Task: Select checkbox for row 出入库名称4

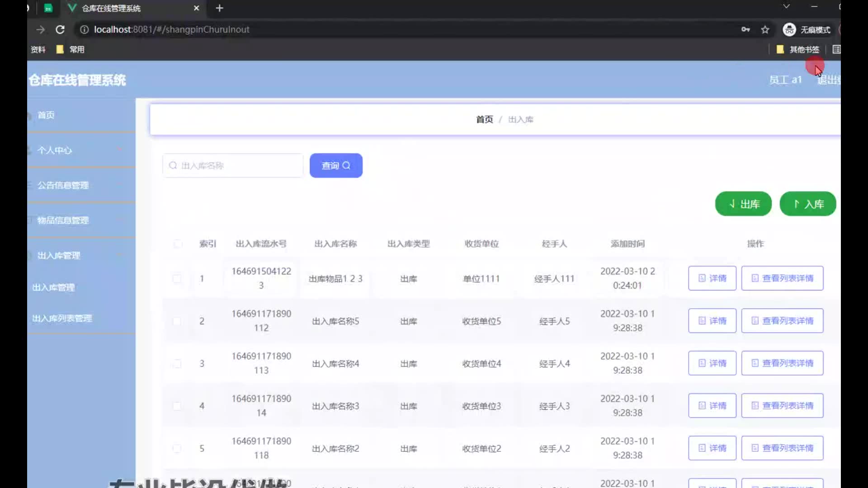Action: coord(177,363)
